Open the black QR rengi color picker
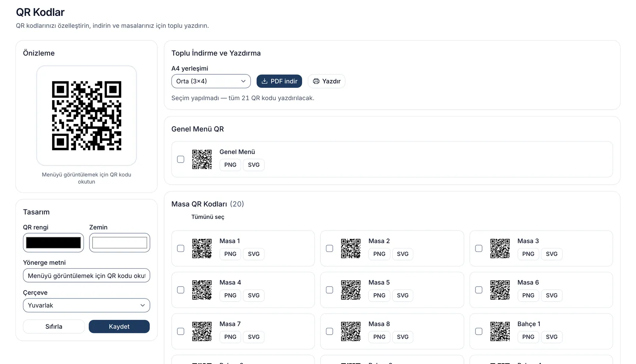Screen dimensions: 636x364 click(54, 242)
